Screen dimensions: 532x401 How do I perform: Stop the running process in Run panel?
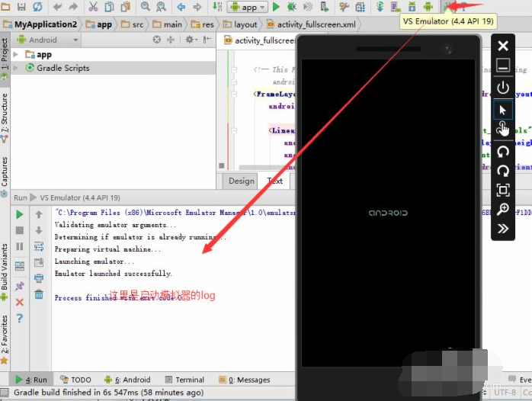20,230
